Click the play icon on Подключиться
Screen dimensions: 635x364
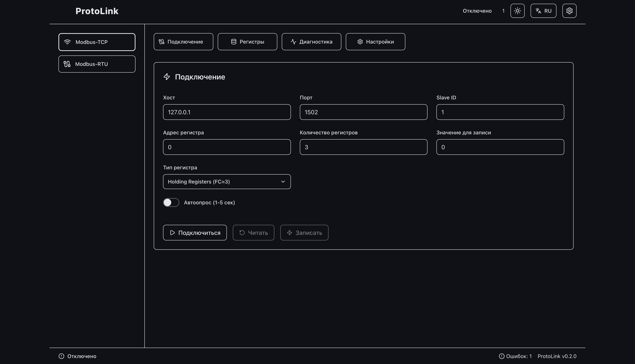[x=172, y=233]
